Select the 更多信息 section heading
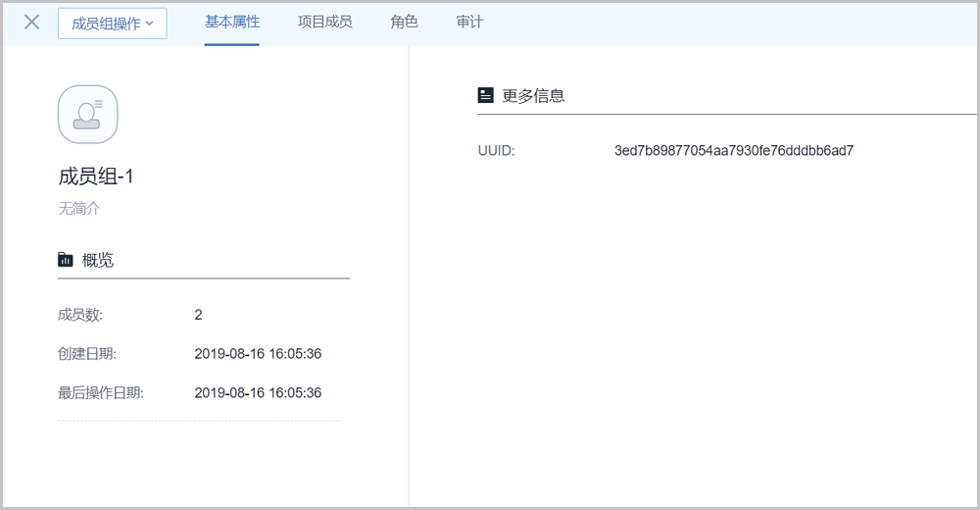 click(x=533, y=96)
